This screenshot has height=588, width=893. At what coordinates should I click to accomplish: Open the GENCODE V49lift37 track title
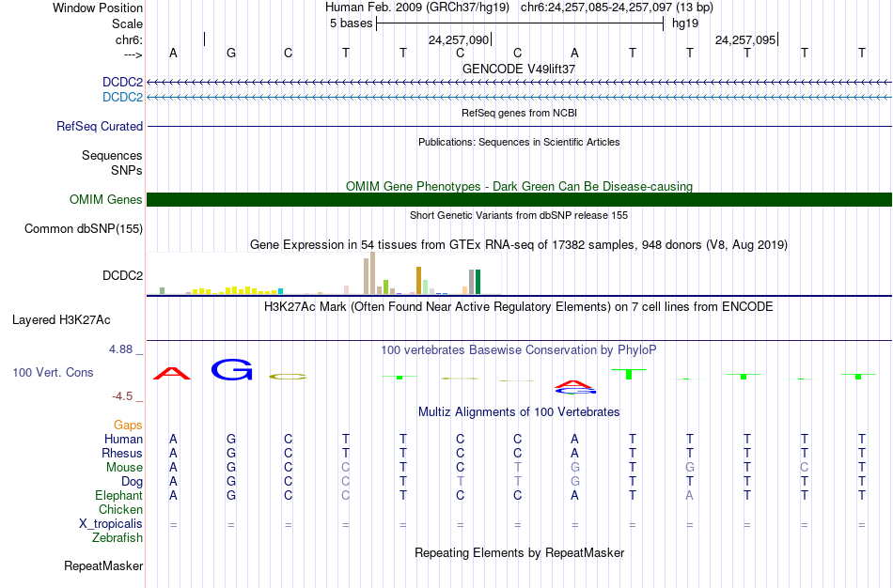(519, 69)
